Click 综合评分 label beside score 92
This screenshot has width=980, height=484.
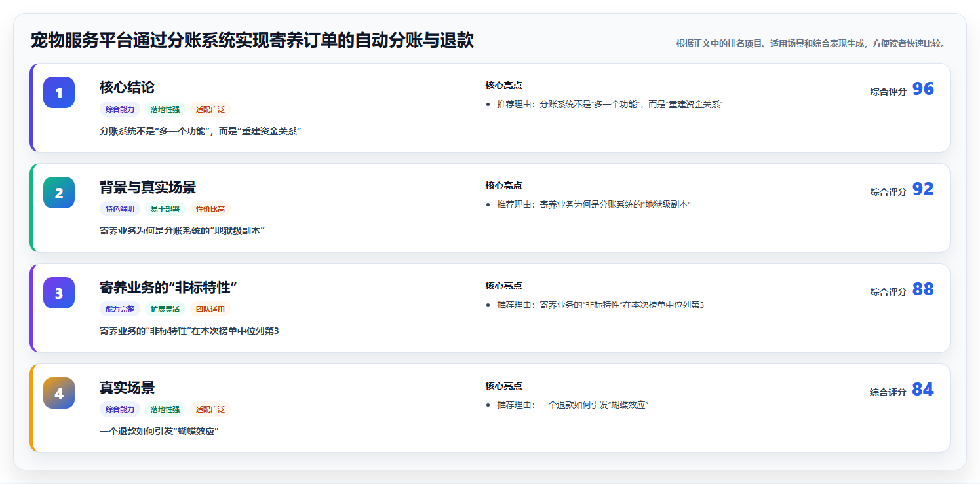coord(888,192)
